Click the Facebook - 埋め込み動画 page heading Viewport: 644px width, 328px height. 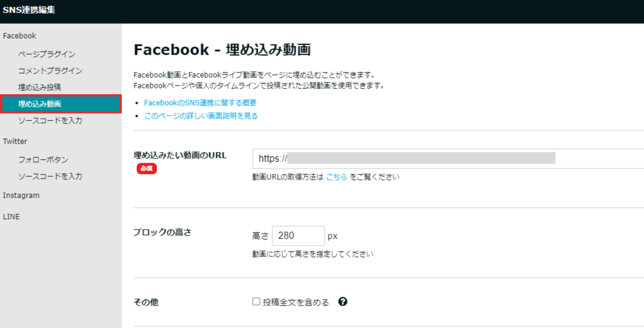[222, 50]
